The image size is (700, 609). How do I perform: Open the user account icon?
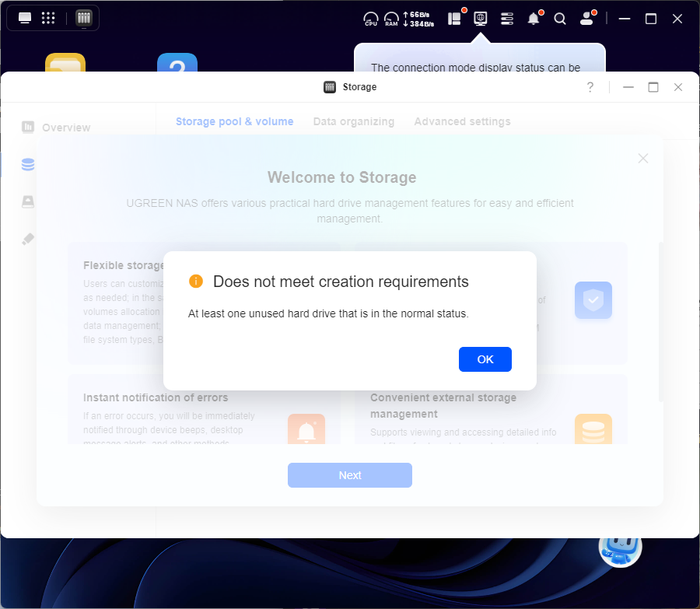[x=586, y=19]
